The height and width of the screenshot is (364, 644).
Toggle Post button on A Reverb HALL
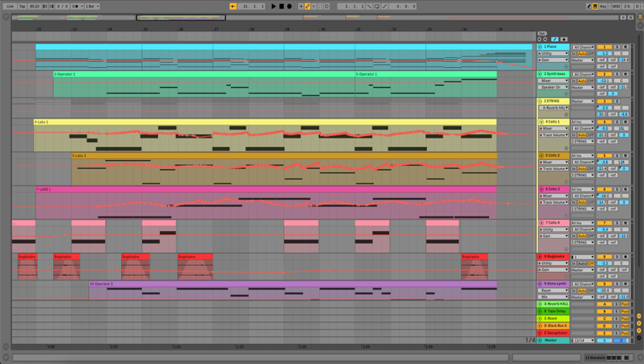(x=625, y=304)
